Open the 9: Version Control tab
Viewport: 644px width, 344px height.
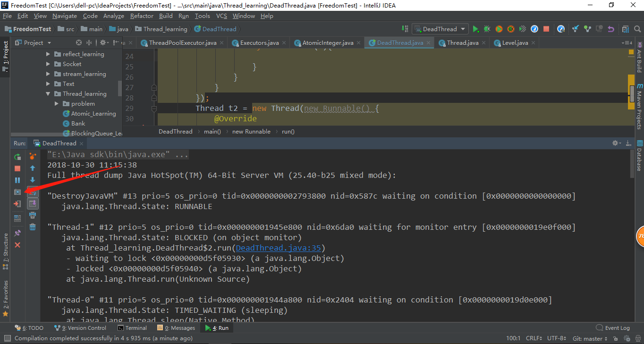pyautogui.click(x=80, y=328)
